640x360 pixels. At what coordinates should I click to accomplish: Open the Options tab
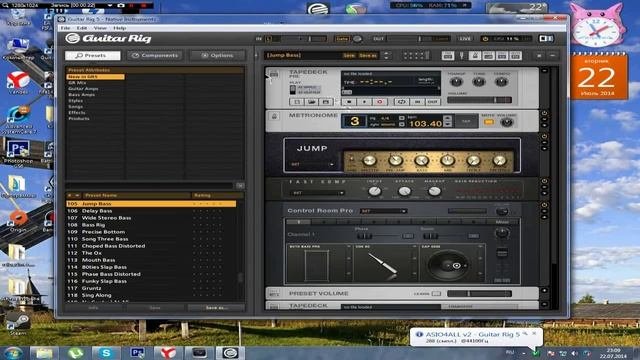pyautogui.click(x=217, y=55)
